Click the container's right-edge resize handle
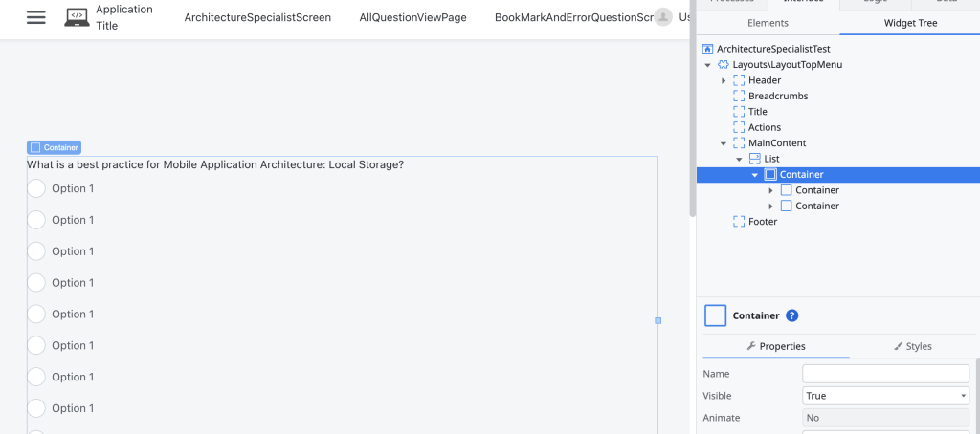Screen dimensions: 980x434 coord(658,320)
